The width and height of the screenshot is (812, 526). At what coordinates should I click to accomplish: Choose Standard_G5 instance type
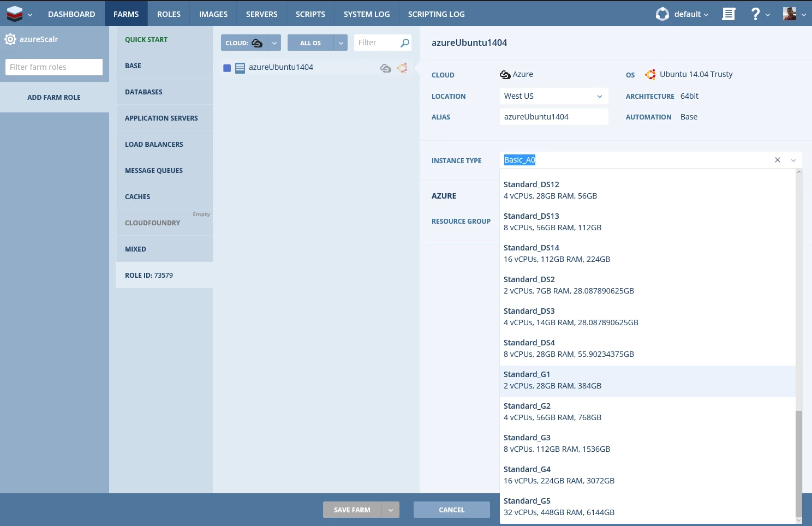(648, 506)
